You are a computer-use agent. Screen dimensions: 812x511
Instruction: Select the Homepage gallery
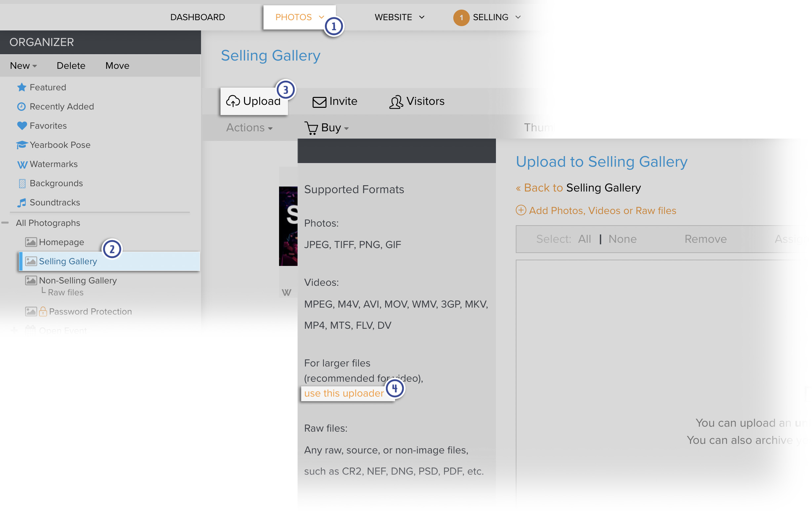coord(61,242)
